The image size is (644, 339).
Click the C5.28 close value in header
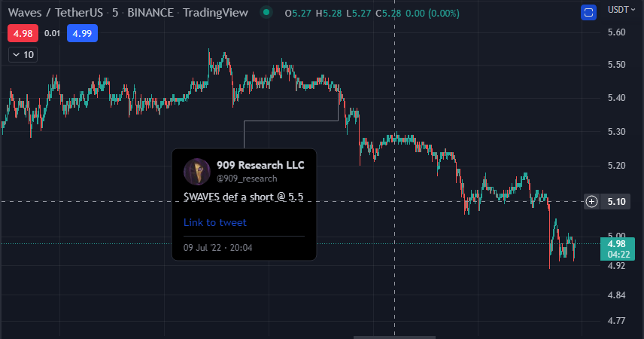[388, 13]
